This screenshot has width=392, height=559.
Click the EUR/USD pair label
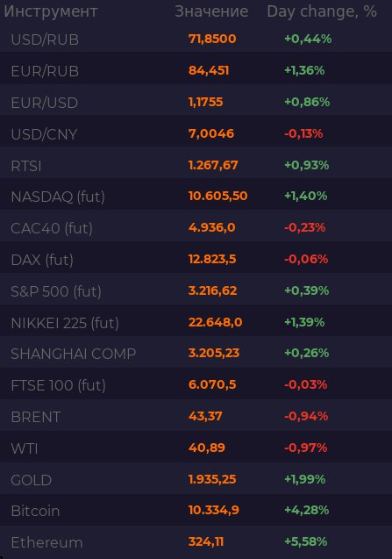tap(45, 103)
